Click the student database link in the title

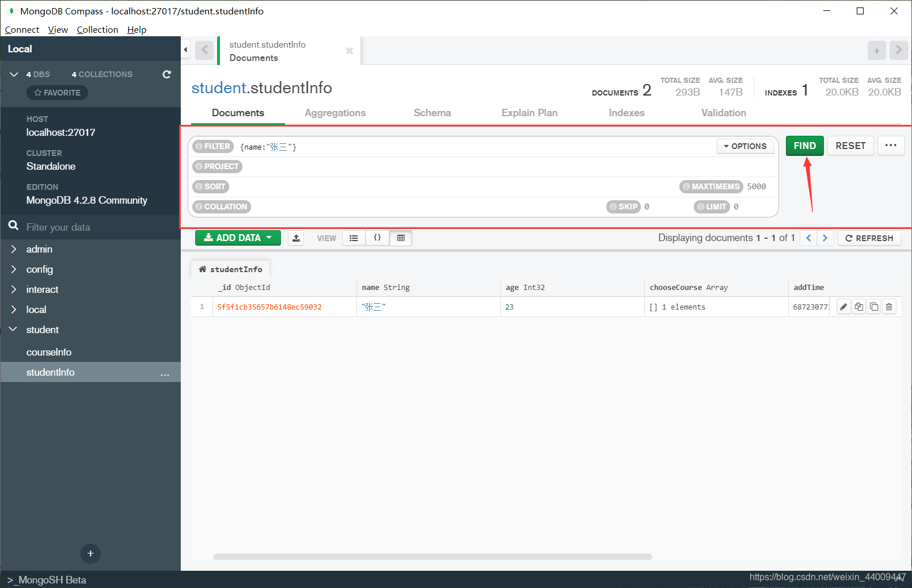click(x=219, y=87)
